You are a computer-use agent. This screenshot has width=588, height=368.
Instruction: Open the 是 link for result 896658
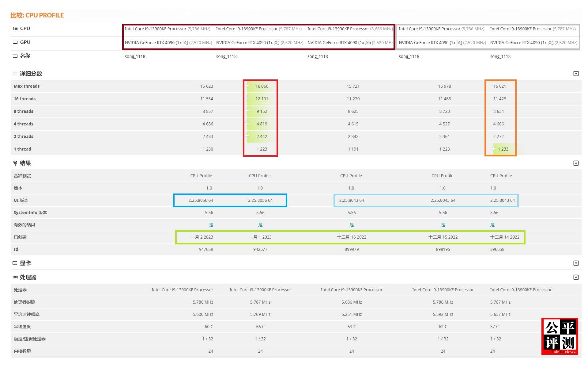click(x=492, y=225)
